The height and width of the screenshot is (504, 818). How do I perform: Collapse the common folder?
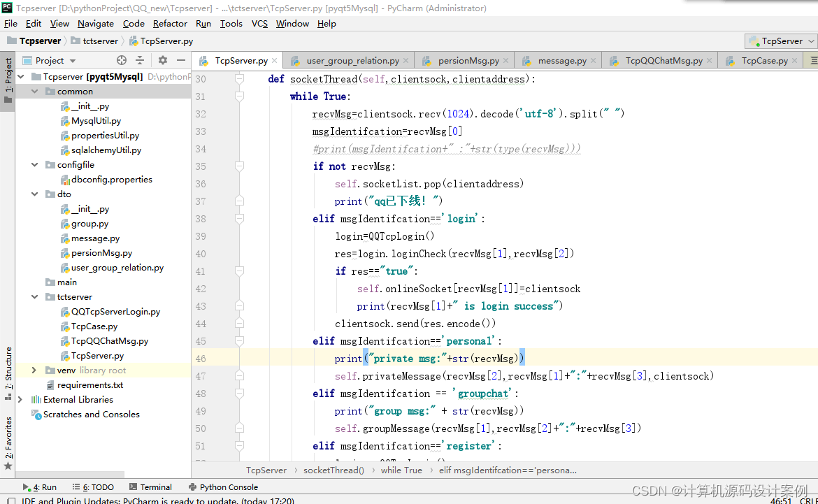[35, 92]
